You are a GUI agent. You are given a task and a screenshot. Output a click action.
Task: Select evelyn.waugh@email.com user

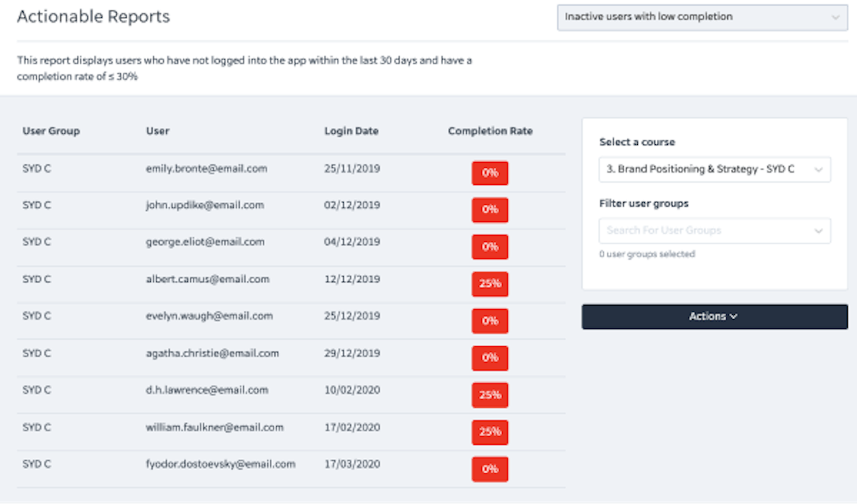click(x=209, y=316)
